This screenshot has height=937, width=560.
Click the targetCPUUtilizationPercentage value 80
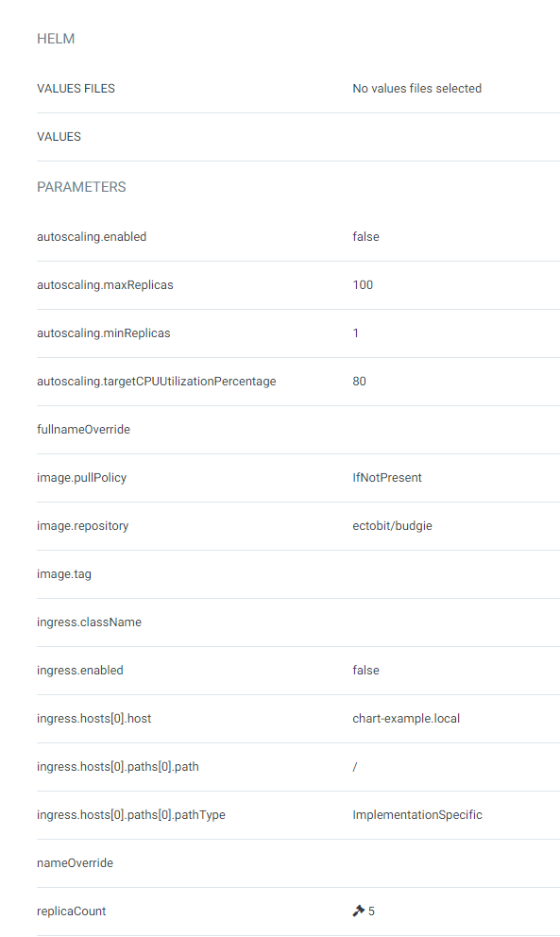point(359,381)
